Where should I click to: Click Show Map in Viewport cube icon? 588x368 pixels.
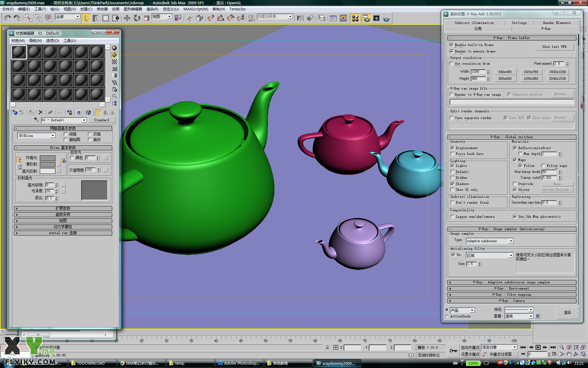pos(88,113)
